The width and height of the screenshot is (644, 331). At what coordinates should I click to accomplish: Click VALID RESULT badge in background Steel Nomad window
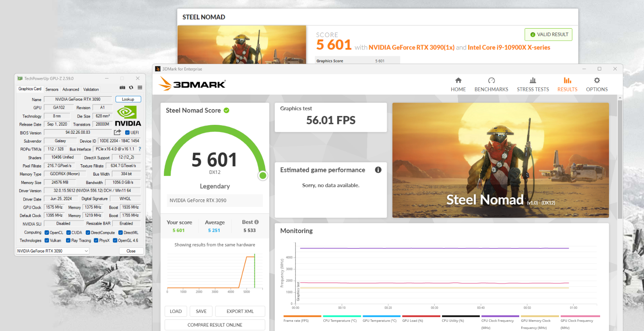(548, 35)
